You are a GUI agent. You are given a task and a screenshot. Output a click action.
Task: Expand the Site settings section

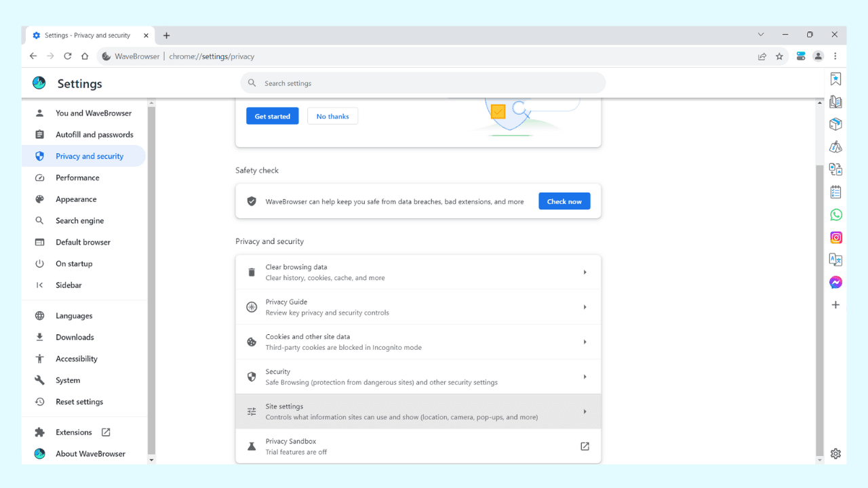click(x=418, y=411)
